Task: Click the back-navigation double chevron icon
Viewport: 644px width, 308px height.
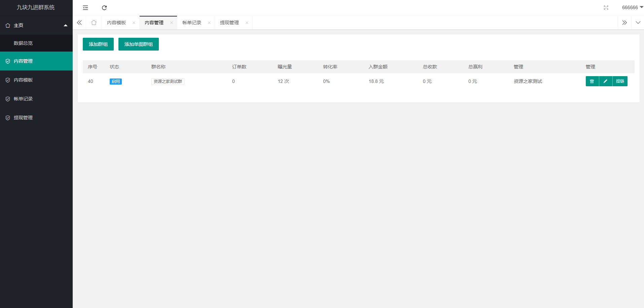Action: coord(79,23)
